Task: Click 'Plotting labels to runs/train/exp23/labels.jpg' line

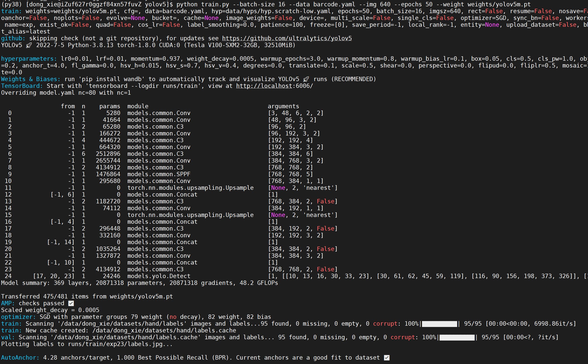Action: 87,344
